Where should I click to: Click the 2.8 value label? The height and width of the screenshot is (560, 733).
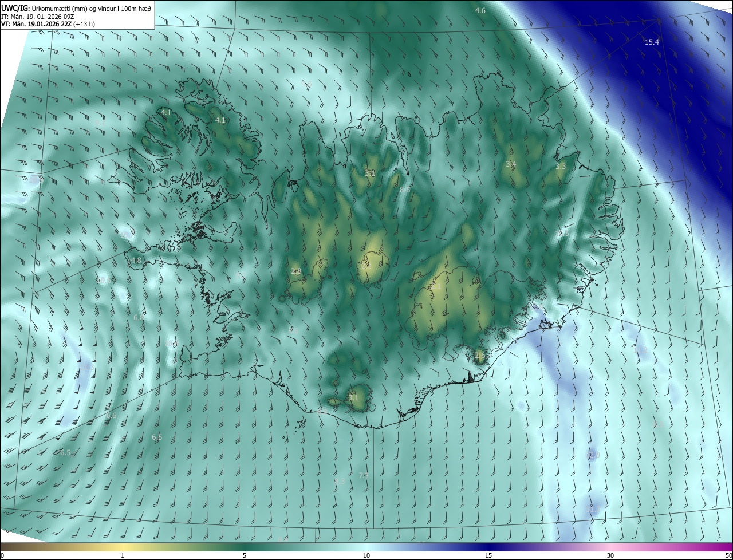coord(296,271)
